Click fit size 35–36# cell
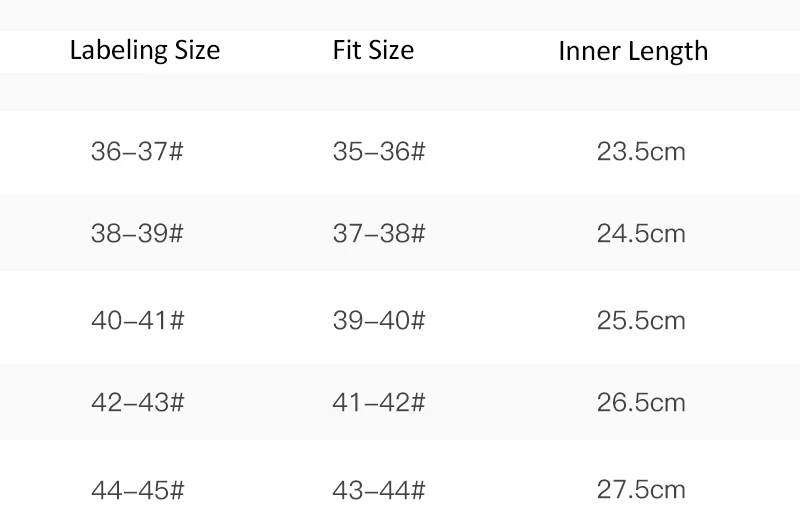This screenshot has width=800, height=532. tap(379, 151)
